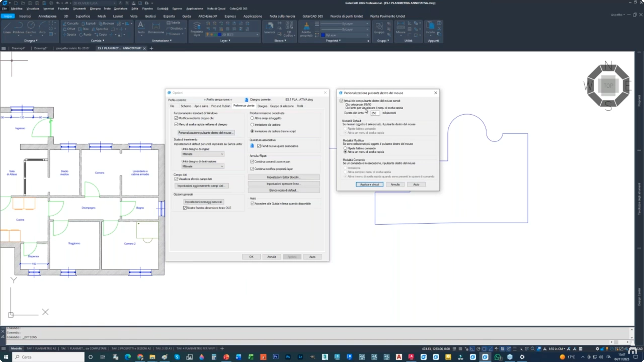
Task: Choose the Testo annotation tool
Action: click(141, 28)
